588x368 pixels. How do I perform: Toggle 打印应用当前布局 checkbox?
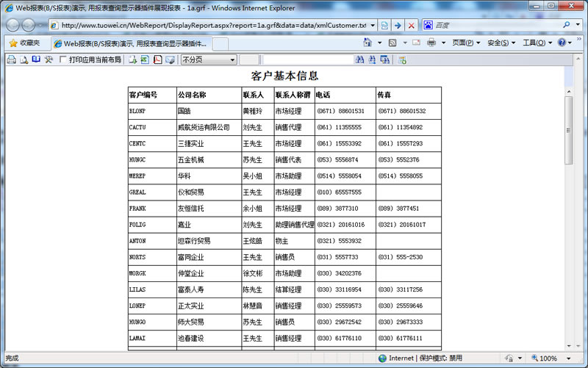(x=62, y=59)
